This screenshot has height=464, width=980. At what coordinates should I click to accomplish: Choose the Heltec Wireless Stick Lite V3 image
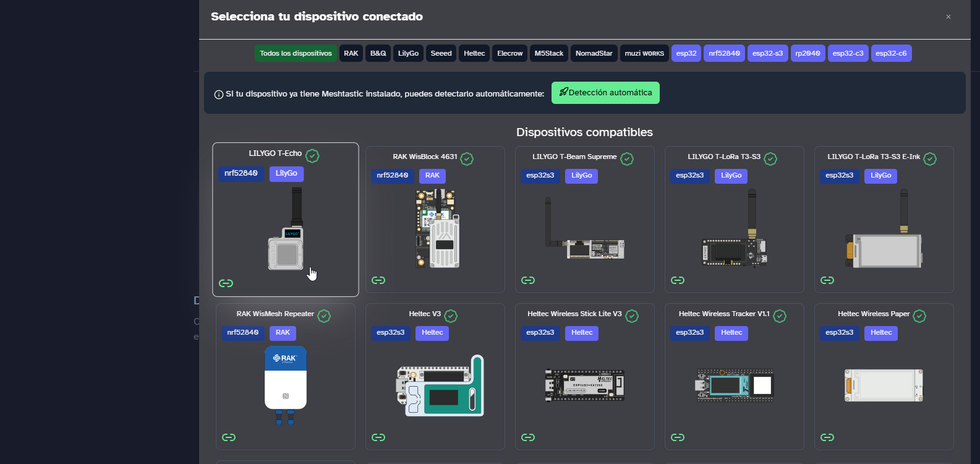(x=584, y=385)
